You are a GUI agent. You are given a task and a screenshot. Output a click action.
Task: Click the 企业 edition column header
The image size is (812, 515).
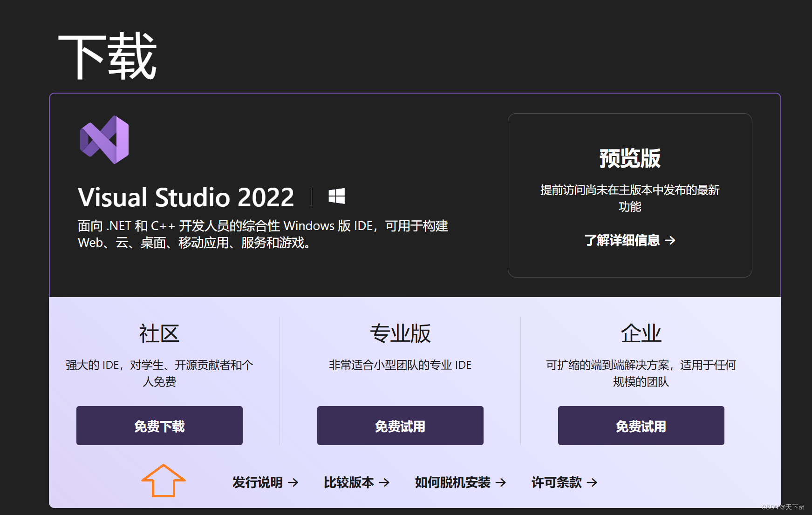[640, 332]
